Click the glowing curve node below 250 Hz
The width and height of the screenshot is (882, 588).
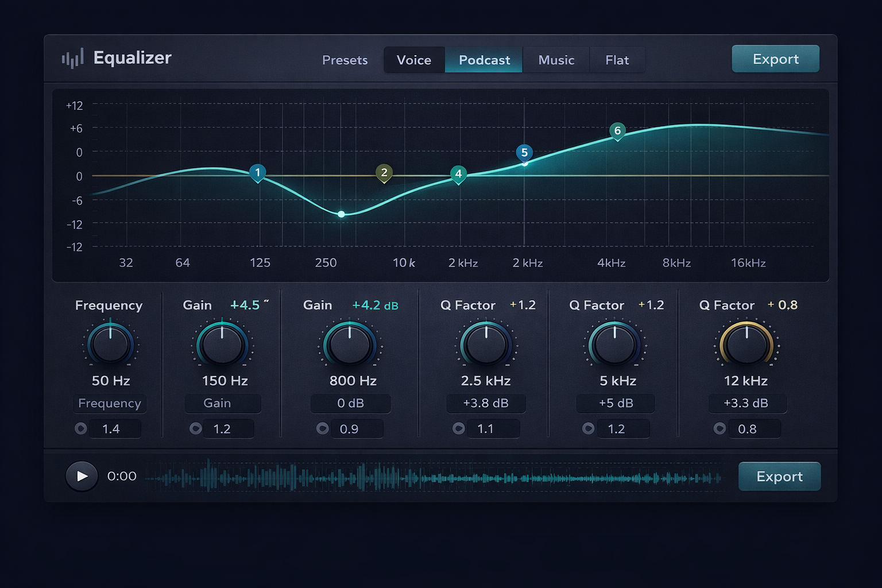[341, 214]
